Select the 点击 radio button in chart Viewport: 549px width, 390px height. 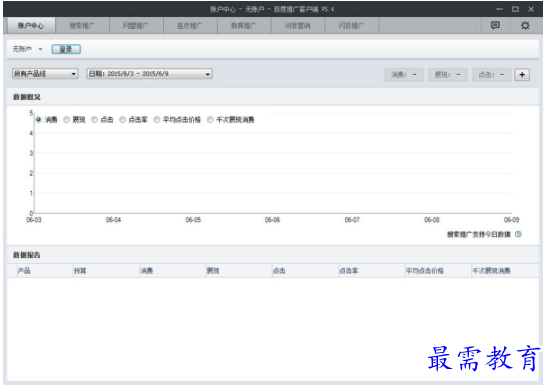pos(94,120)
